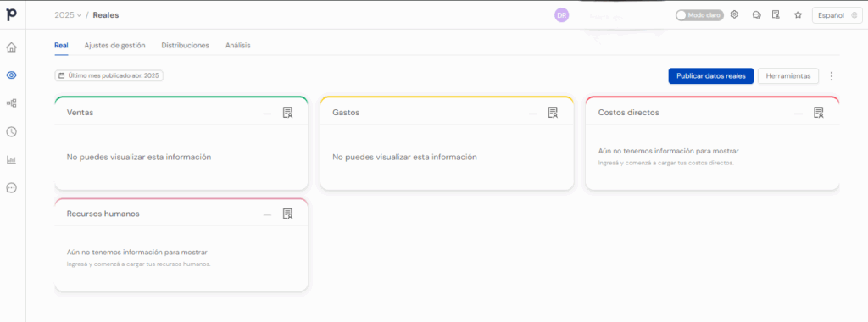Select the eye view icon in the sidebar

(x=11, y=75)
